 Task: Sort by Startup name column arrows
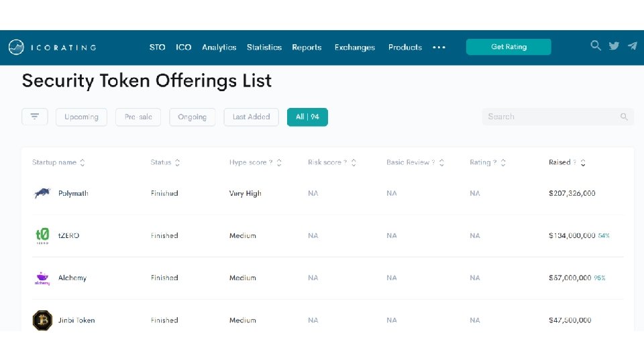83,163
